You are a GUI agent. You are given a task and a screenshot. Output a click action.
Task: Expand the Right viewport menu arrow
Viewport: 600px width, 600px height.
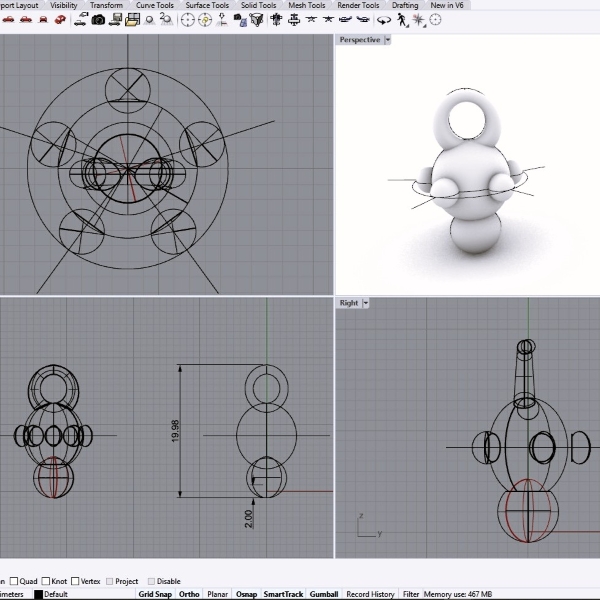(x=366, y=303)
